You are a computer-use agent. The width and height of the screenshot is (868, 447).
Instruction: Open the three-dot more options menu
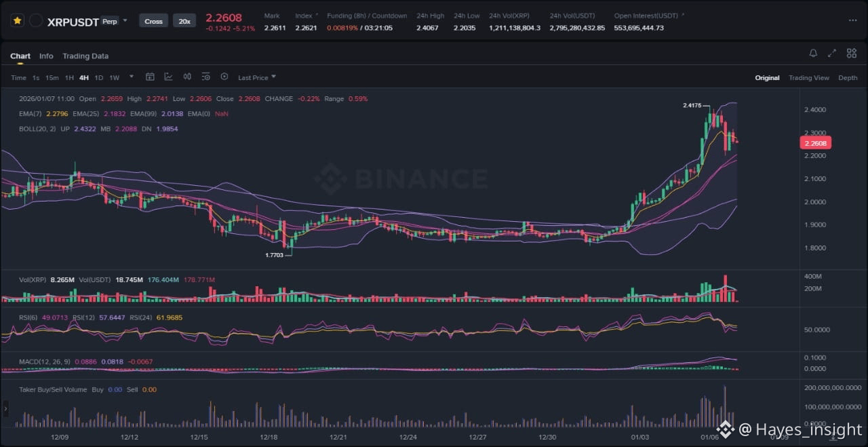(x=852, y=20)
